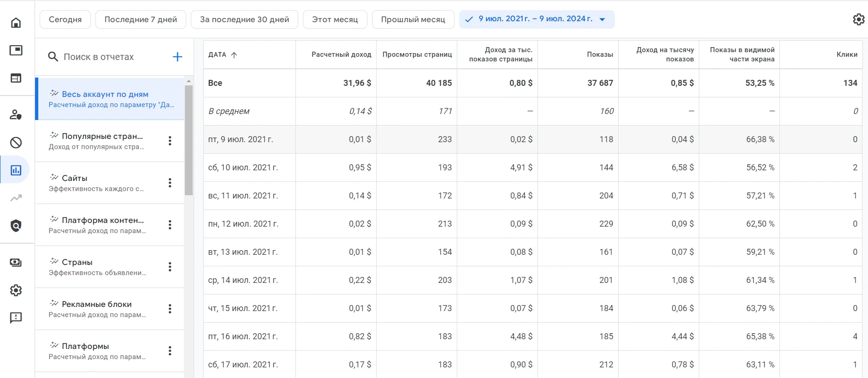868x378 pixels.
Task: Open the Ads icon in sidebar
Action: (16, 50)
